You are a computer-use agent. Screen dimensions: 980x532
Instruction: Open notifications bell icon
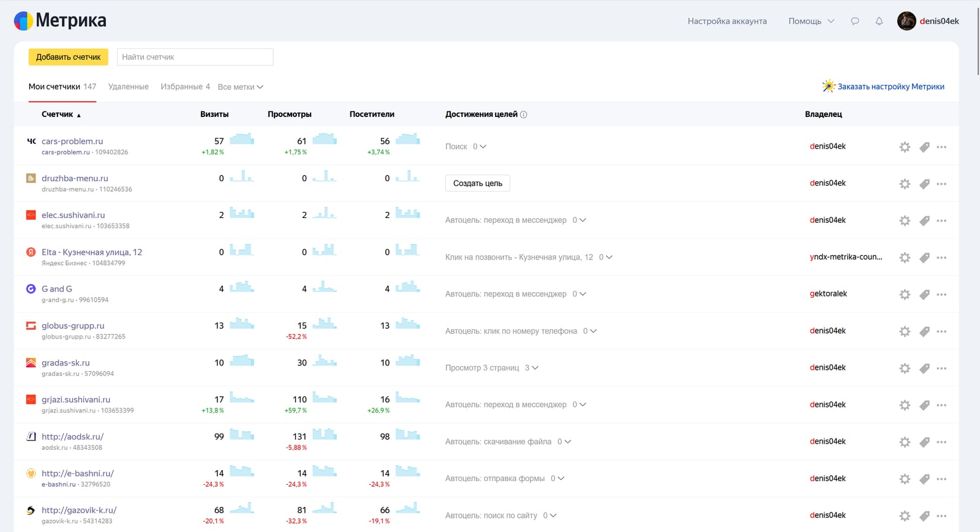click(x=879, y=21)
